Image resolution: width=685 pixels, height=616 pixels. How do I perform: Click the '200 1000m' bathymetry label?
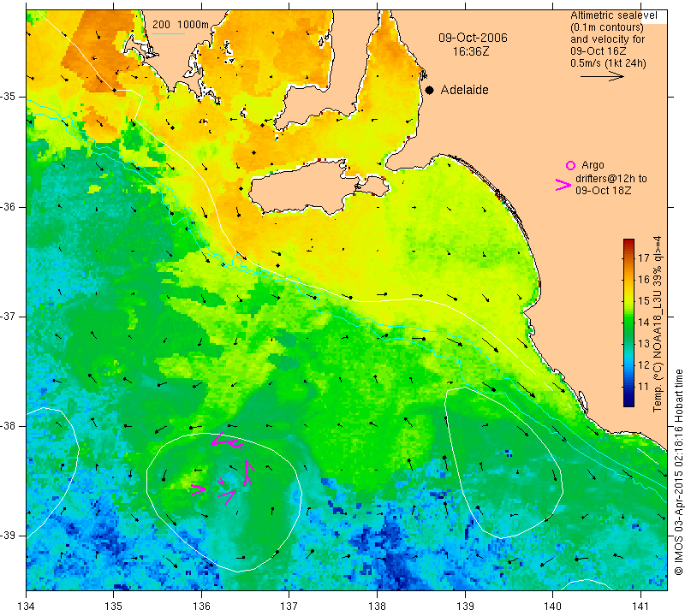181,25
